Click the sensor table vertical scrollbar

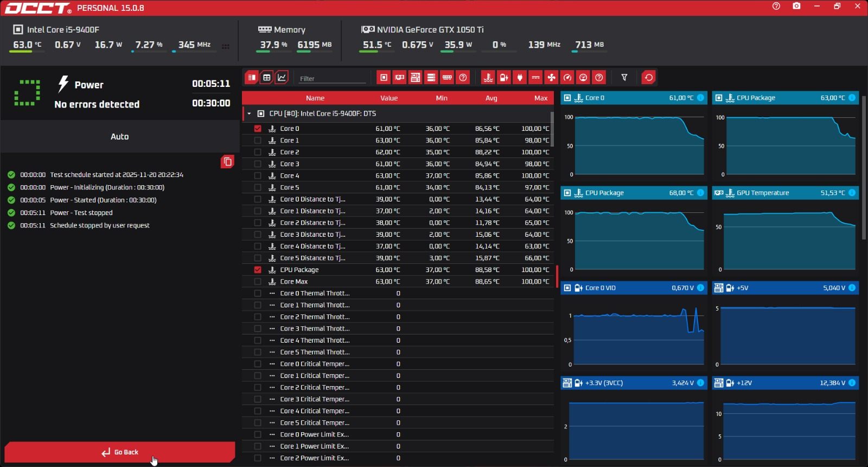552,129
